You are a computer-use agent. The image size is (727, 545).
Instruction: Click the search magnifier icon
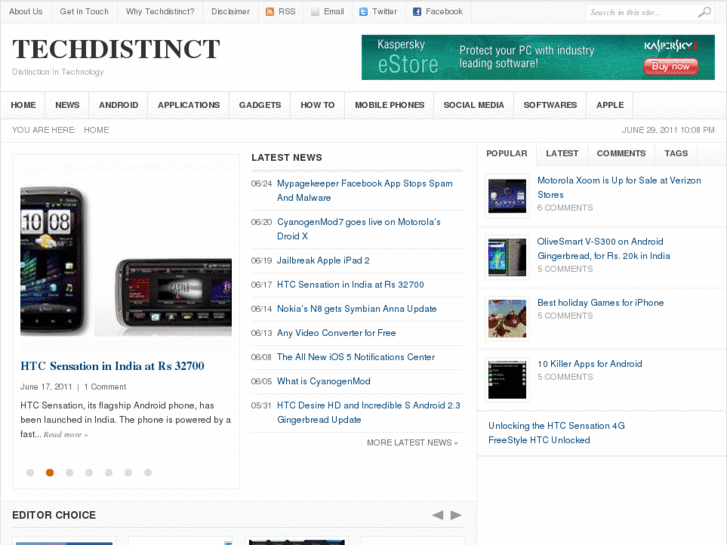pyautogui.click(x=704, y=12)
